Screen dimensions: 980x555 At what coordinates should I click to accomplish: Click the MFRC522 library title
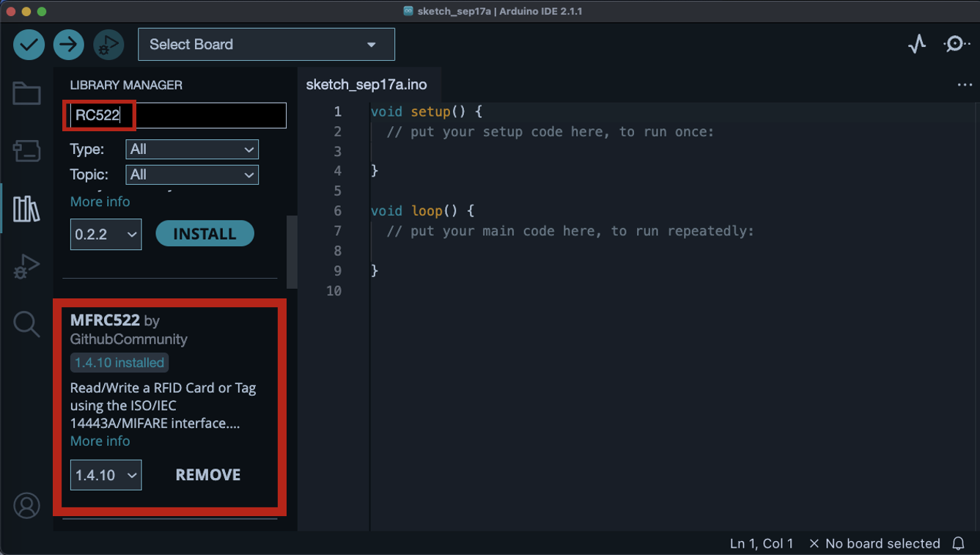[x=105, y=320]
